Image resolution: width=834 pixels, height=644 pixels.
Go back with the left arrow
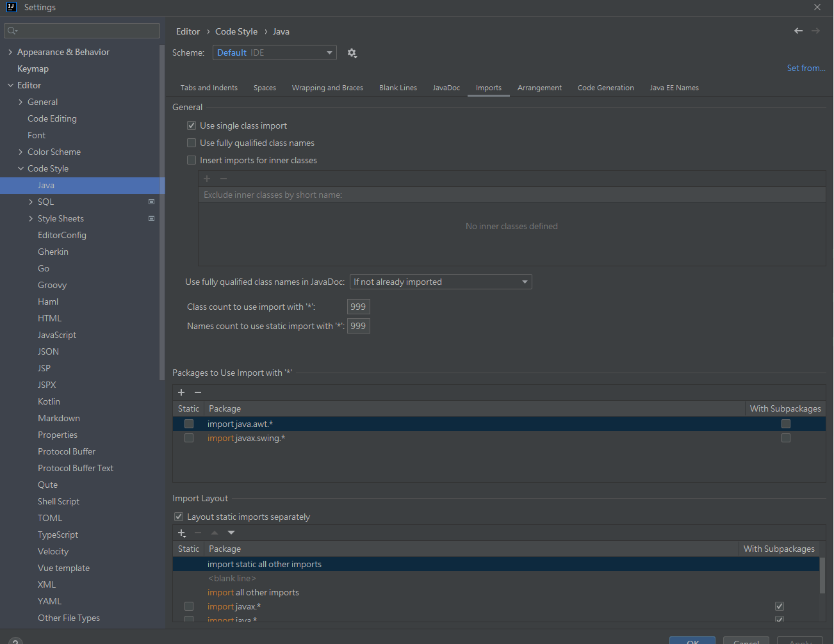tap(798, 31)
